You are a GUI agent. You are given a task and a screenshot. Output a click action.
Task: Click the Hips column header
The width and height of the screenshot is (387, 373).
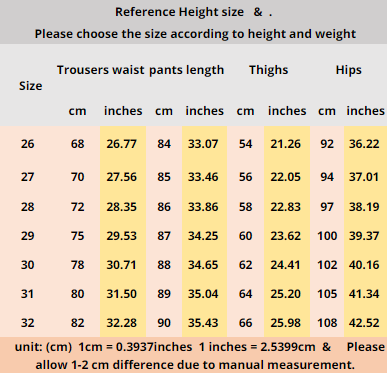point(348,70)
